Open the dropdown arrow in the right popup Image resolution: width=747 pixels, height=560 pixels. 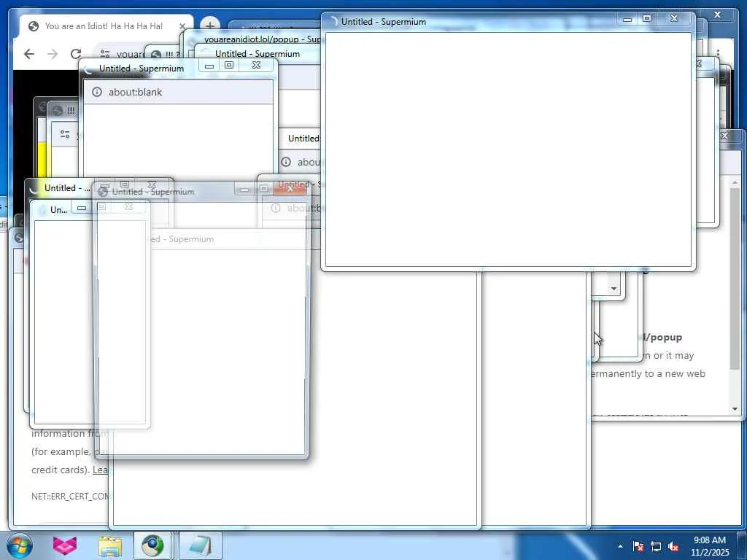614,289
